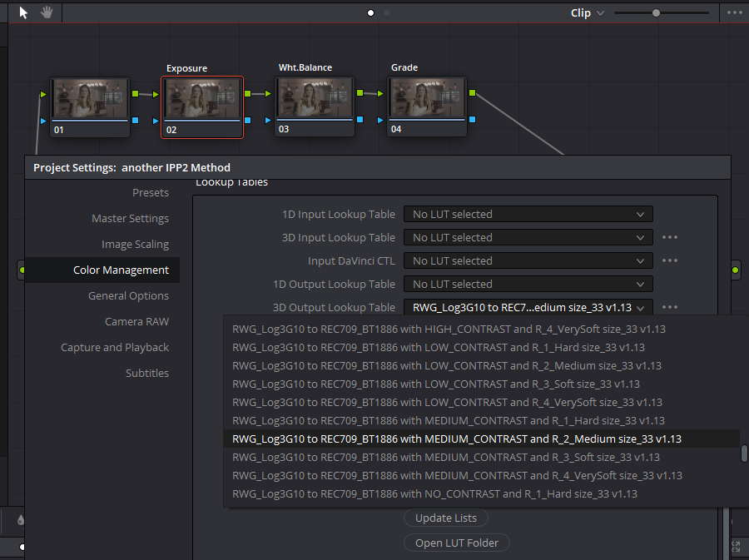Image resolution: width=749 pixels, height=560 pixels.
Task: Open 1D Input Lookup Table dropdown
Action: coord(528,215)
